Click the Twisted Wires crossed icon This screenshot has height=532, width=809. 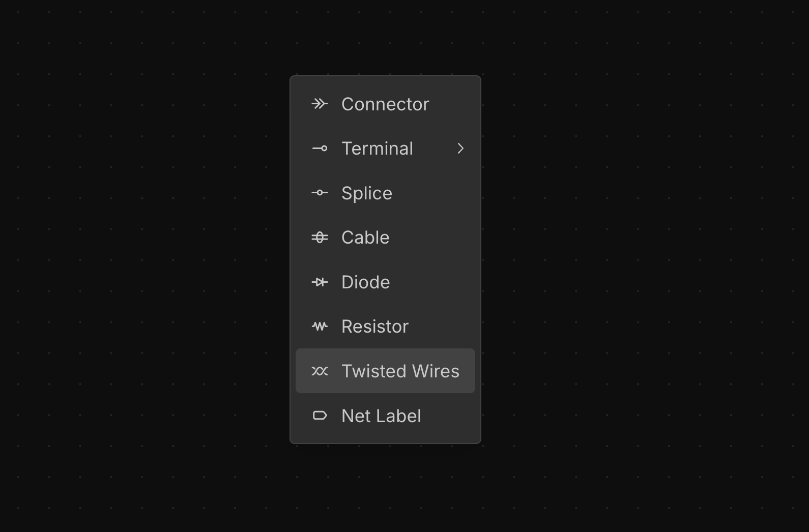[320, 371]
